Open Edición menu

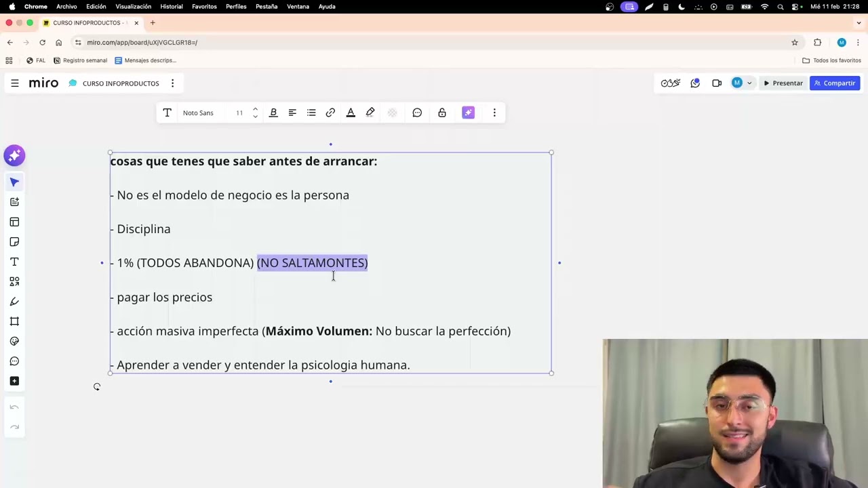tap(96, 6)
